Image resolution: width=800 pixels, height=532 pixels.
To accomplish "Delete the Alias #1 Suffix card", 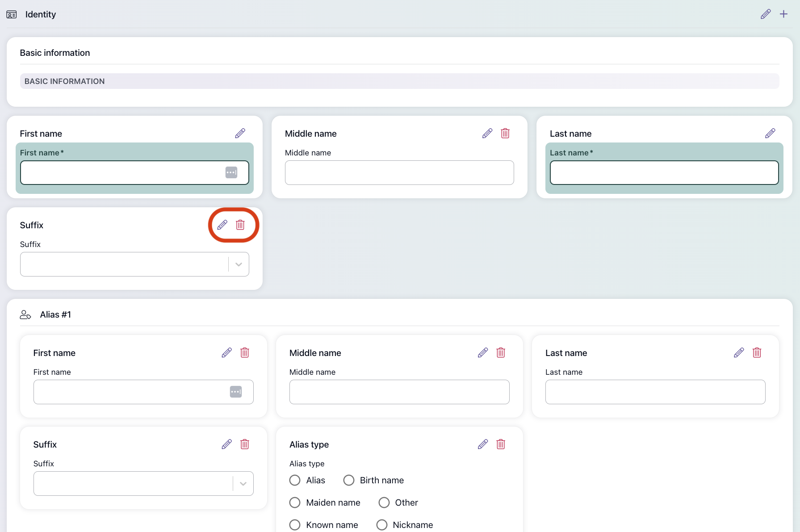I will click(245, 444).
